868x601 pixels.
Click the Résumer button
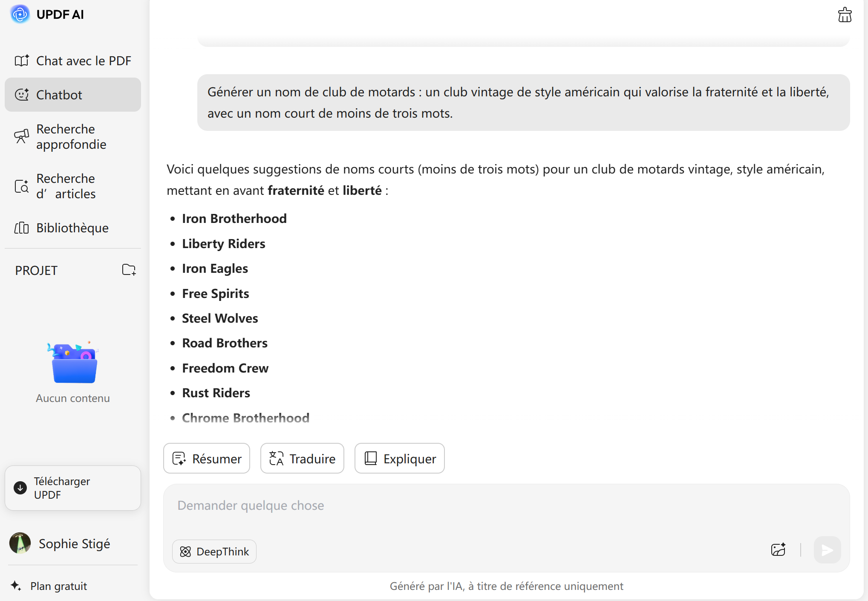click(x=207, y=459)
